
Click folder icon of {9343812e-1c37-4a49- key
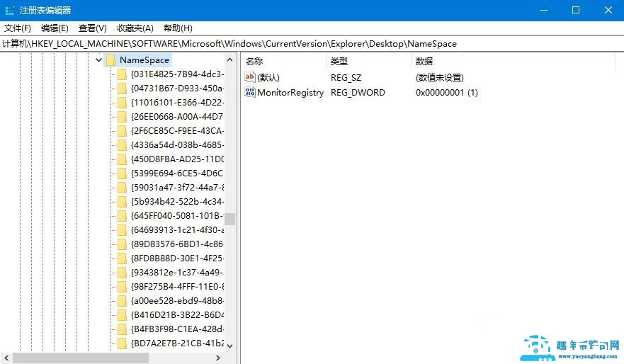pos(122,273)
